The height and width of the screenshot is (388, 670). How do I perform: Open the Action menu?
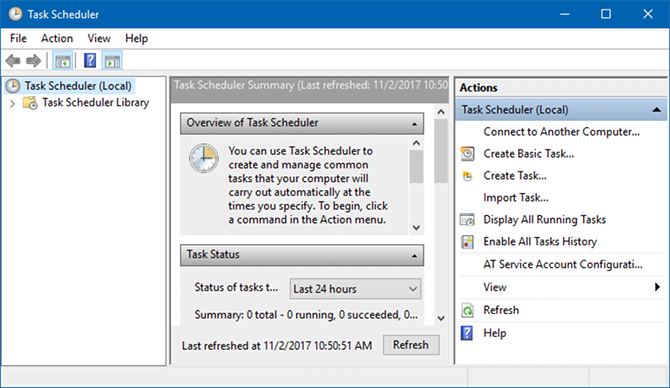pyautogui.click(x=57, y=38)
